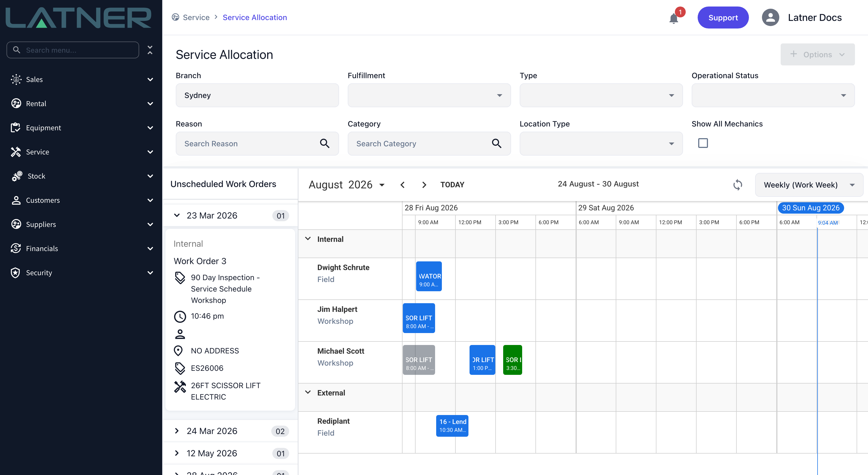
Task: Click the assignee person icon on Work Order 3
Action: 180,334
